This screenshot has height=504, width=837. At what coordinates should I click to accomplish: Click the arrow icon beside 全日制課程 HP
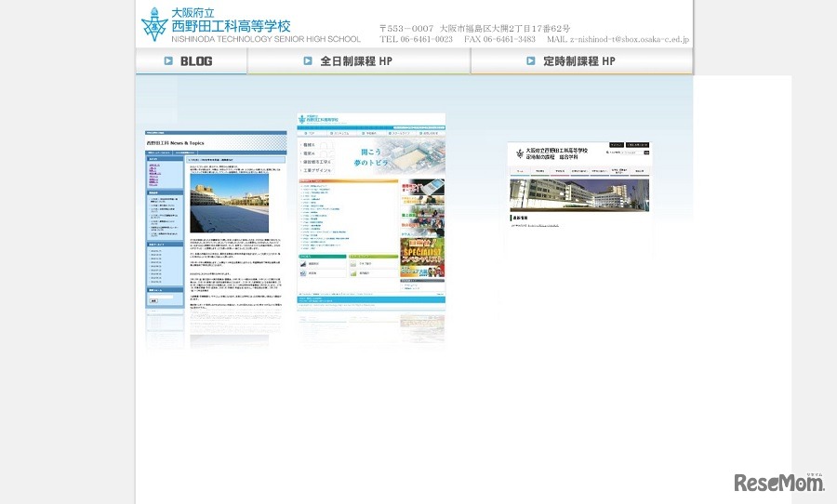point(308,60)
